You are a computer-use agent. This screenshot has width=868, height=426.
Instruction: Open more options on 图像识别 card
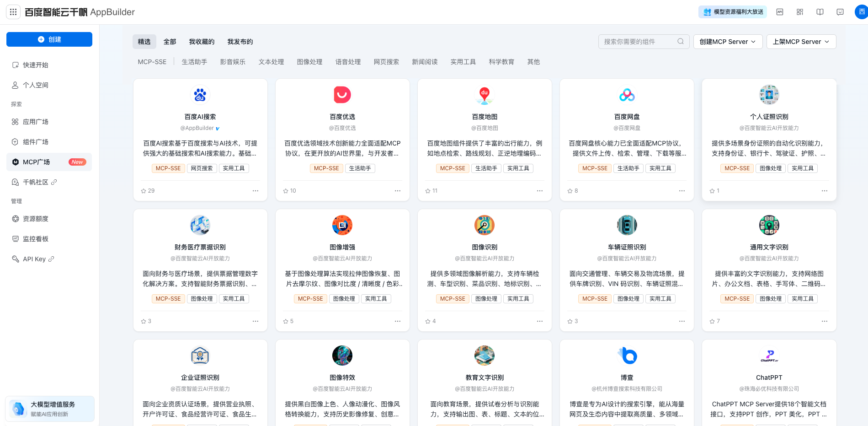pos(540,321)
